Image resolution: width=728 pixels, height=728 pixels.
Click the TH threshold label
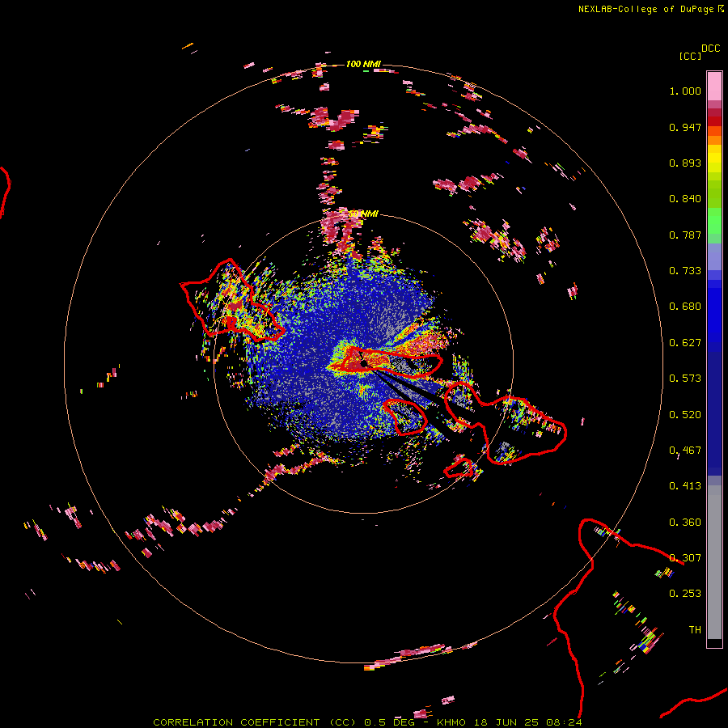(x=695, y=630)
